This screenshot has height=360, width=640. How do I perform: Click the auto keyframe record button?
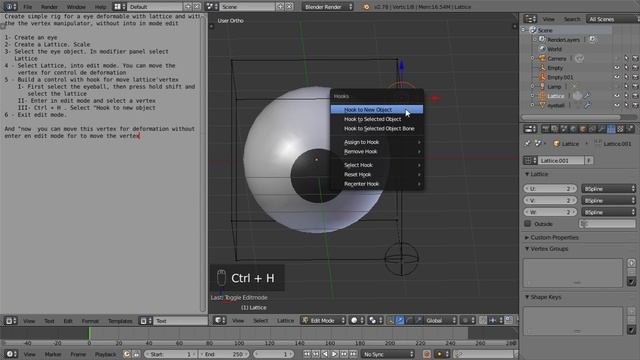[x=427, y=354]
